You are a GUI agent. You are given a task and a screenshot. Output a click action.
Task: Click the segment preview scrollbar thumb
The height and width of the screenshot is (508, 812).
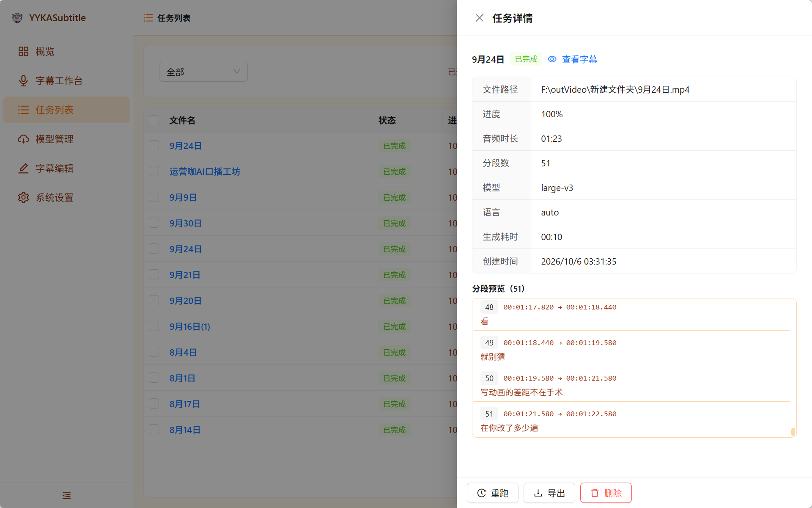[x=793, y=432]
